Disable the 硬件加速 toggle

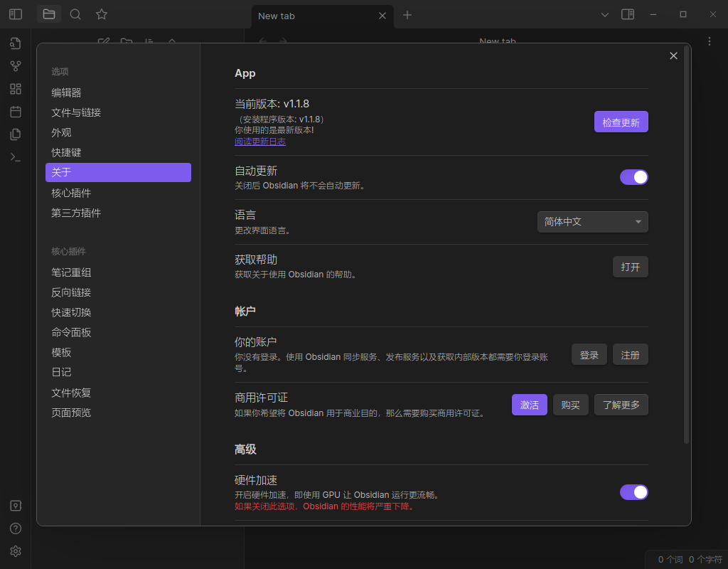click(x=633, y=492)
